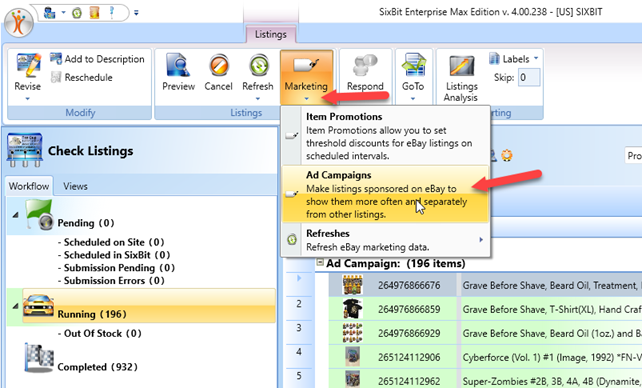Click the Ad Campaigns tag icon
Image resolution: width=642 pixels, height=388 pixels.
click(x=292, y=194)
